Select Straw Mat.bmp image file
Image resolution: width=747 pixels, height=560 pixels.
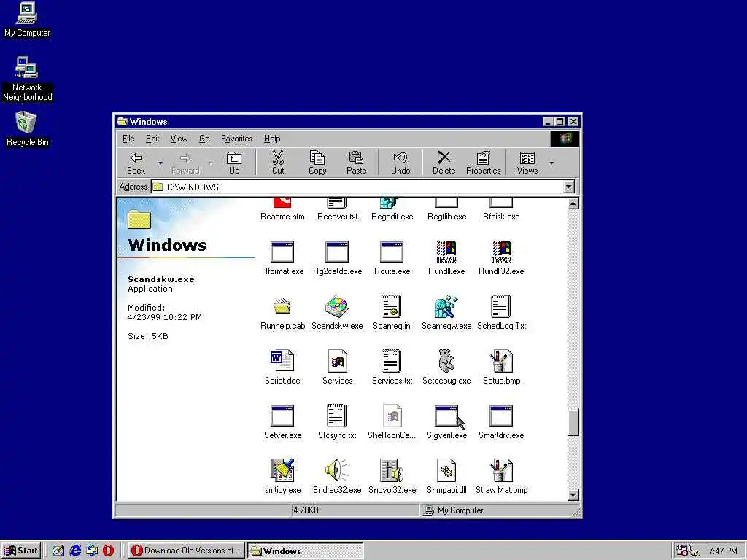(x=501, y=470)
